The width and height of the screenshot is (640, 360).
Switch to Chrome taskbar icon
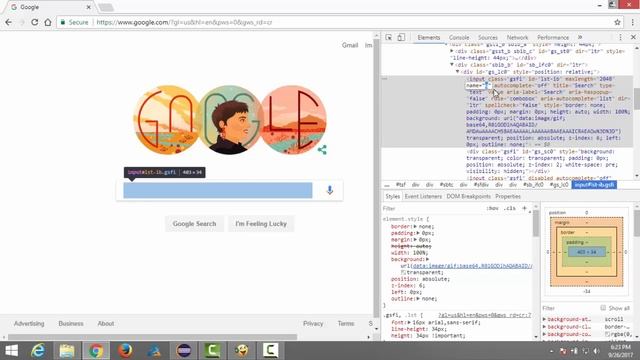(x=96, y=351)
